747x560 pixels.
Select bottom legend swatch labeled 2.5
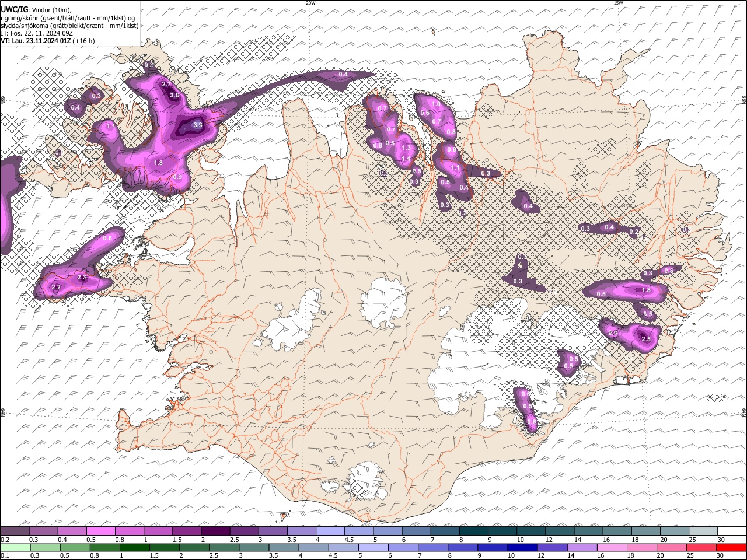(224, 547)
